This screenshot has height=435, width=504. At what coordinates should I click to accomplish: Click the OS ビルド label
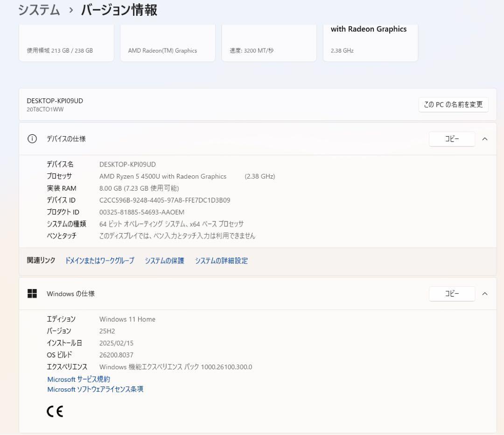[x=59, y=355]
